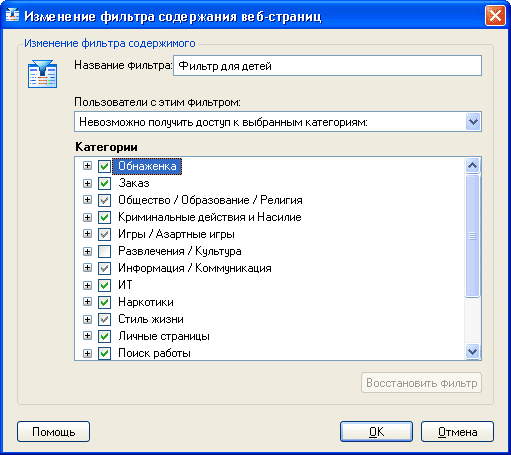Click the Восстановить фильтр button

click(x=421, y=383)
